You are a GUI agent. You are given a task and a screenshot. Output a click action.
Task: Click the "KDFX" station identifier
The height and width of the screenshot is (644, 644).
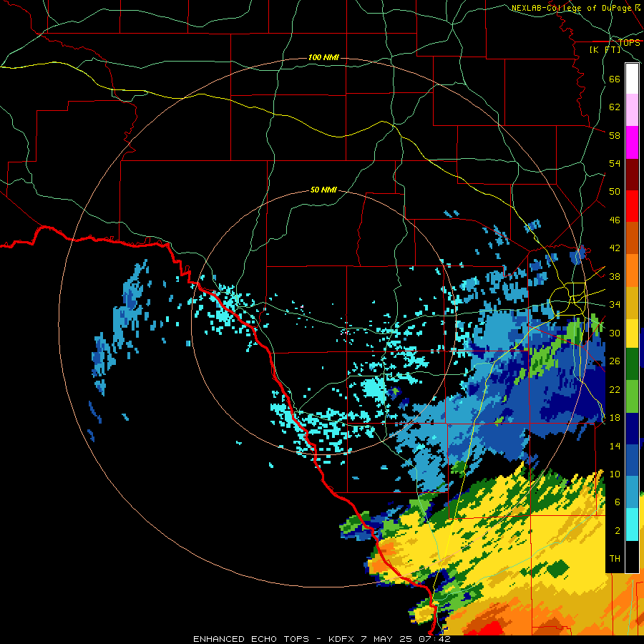coord(343,639)
